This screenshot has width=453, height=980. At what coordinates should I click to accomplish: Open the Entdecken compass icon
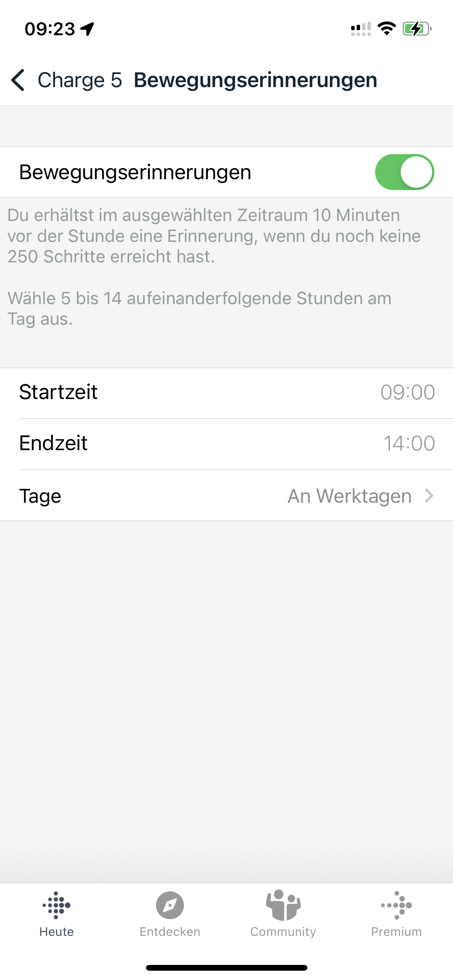[x=170, y=905]
